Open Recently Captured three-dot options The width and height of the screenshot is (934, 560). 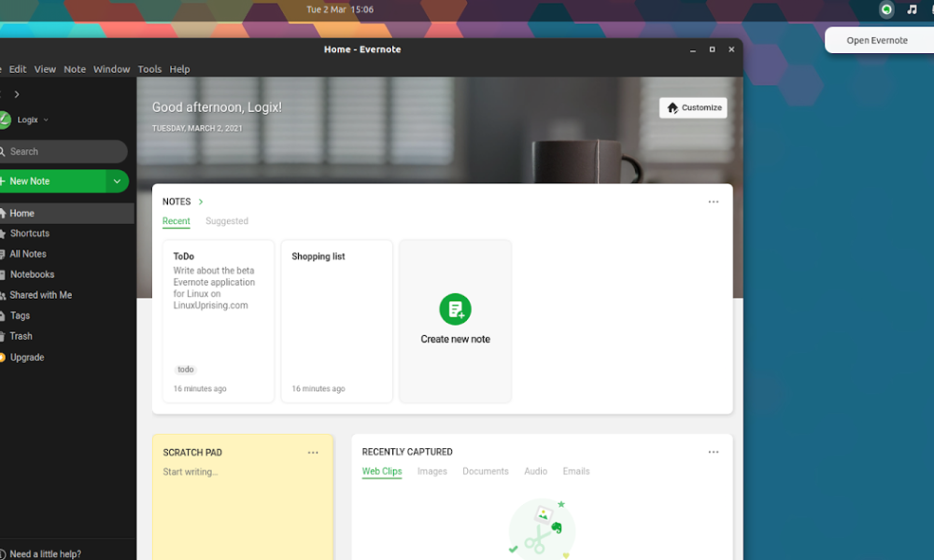(713, 452)
